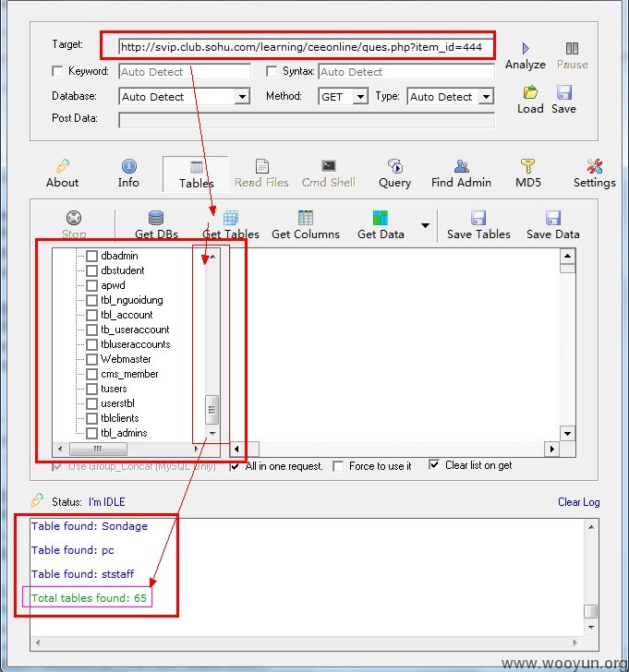Click data pane scroll right arrow

pyautogui.click(x=551, y=450)
